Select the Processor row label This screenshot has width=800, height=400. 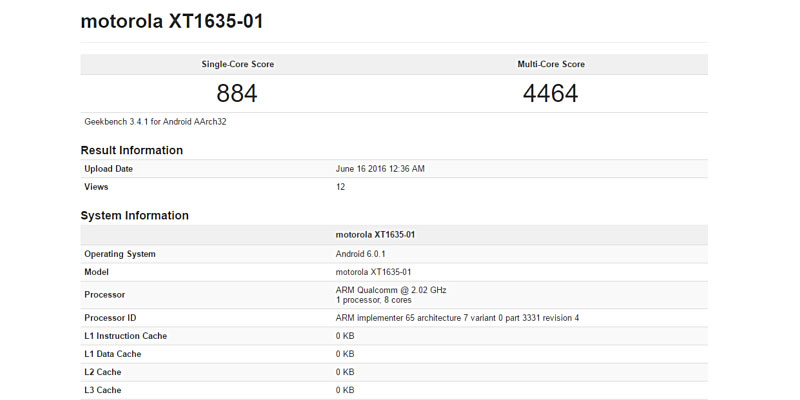[105, 295]
